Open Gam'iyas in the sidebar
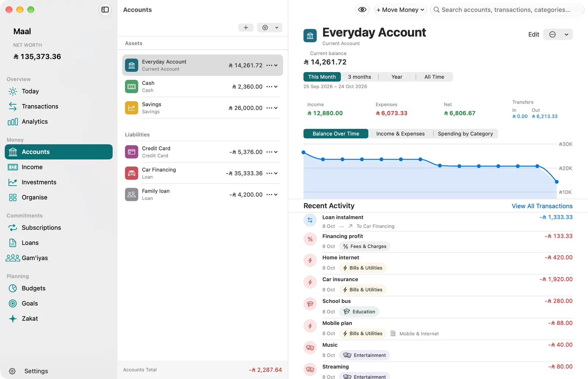This screenshot has height=379, width=588. click(x=59, y=258)
